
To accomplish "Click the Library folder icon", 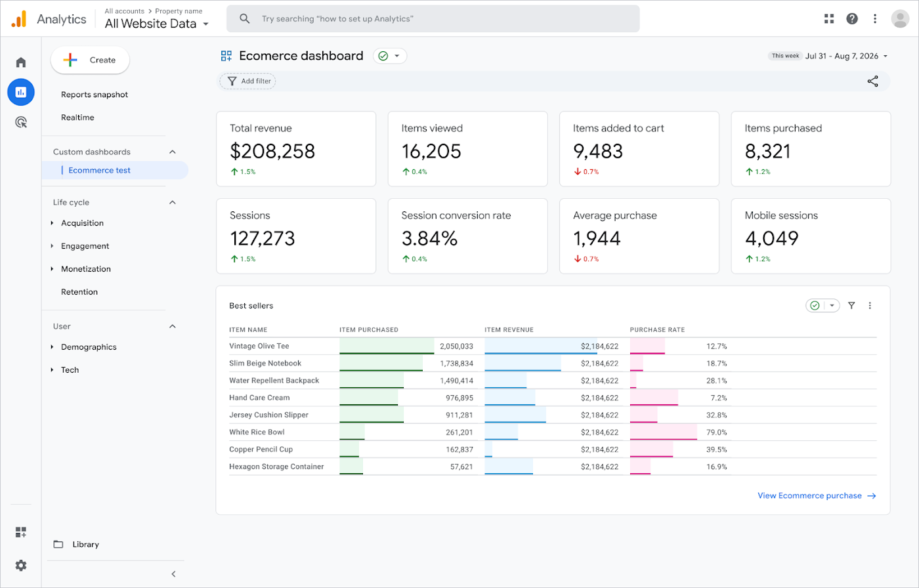I will pyautogui.click(x=58, y=544).
